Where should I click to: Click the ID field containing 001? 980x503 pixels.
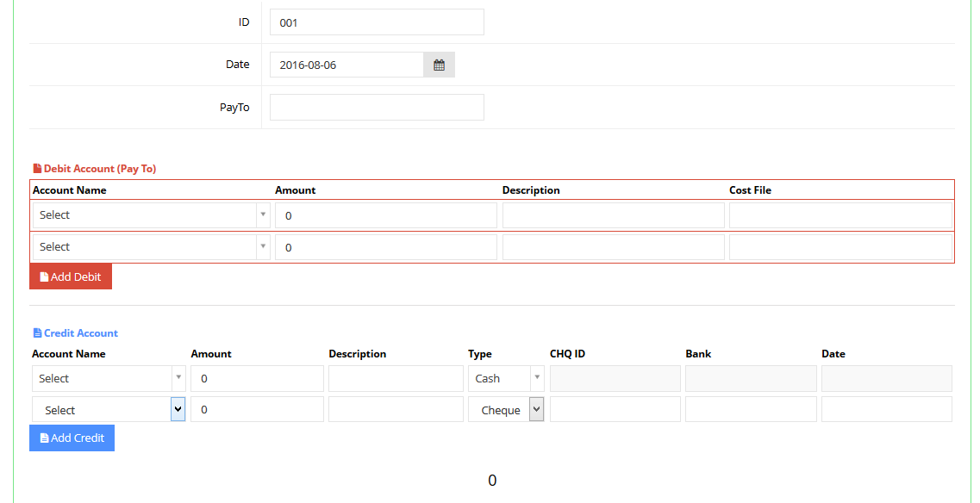point(377,22)
